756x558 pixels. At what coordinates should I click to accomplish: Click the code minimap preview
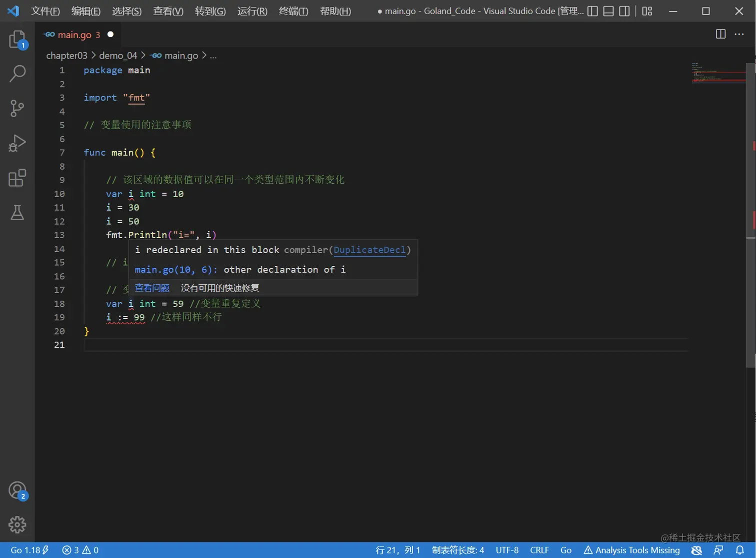(718, 73)
